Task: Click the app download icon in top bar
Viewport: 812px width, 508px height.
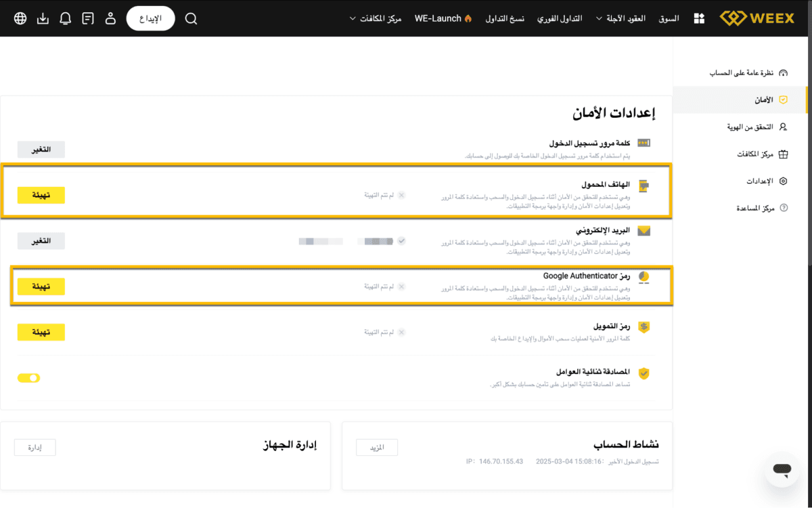Action: tap(43, 18)
